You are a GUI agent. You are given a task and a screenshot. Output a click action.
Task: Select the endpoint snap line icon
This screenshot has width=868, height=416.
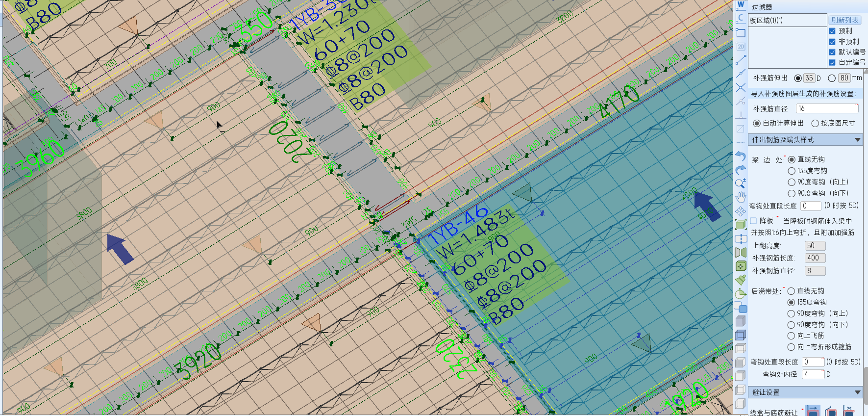coord(741,60)
